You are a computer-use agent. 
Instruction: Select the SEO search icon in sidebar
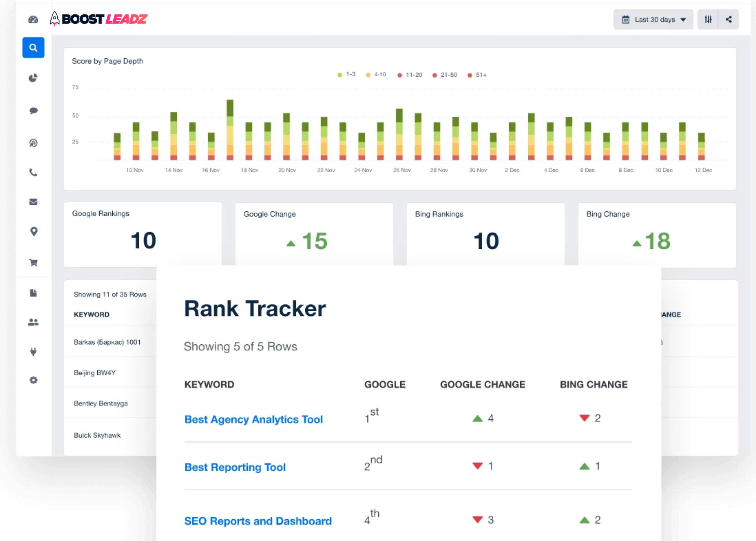click(x=33, y=48)
